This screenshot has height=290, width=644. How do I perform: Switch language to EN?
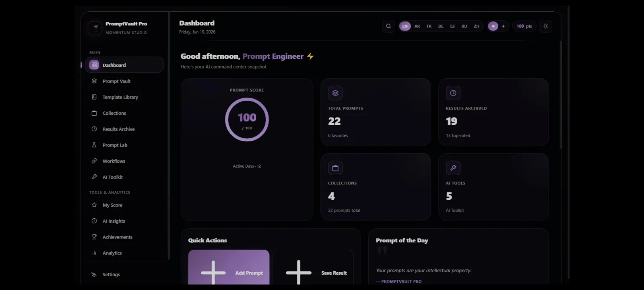[405, 26]
